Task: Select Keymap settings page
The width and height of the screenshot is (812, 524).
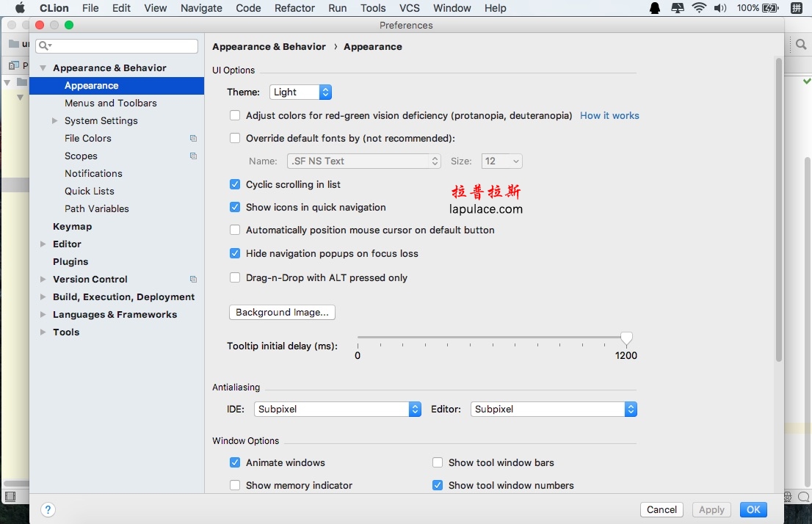Action: coord(73,226)
